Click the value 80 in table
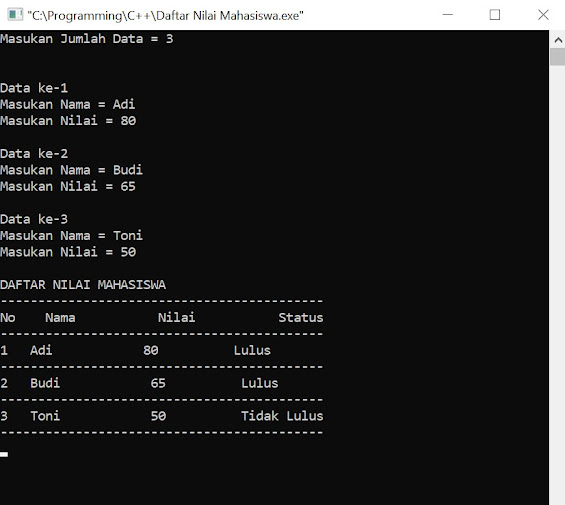The height and width of the screenshot is (505, 565). tap(151, 350)
